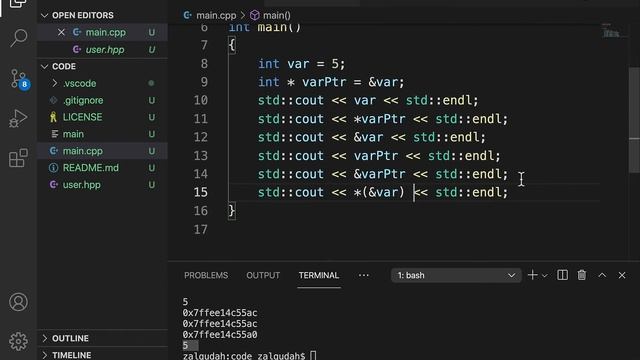Select the TERMINAL tab
Image resolution: width=640 pixels, height=360 pixels.
coord(319,276)
